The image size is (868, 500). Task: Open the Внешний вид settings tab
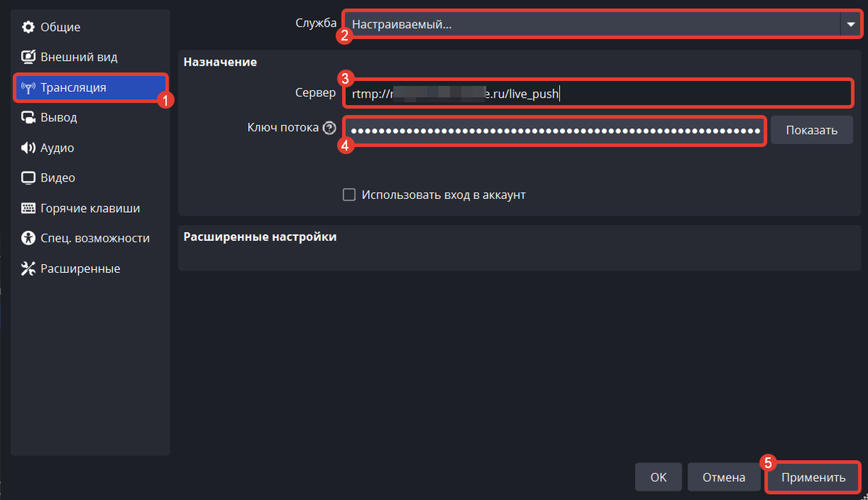tap(79, 57)
